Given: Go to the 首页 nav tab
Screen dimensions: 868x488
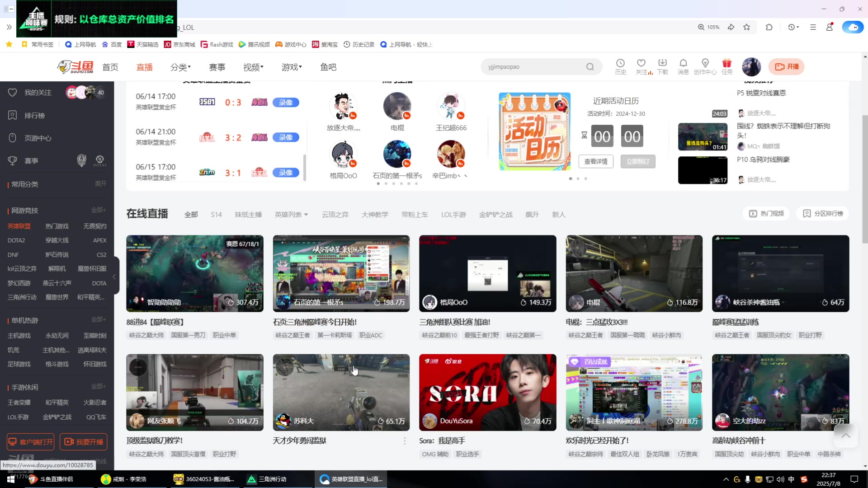Looking at the screenshot, I should [110, 67].
